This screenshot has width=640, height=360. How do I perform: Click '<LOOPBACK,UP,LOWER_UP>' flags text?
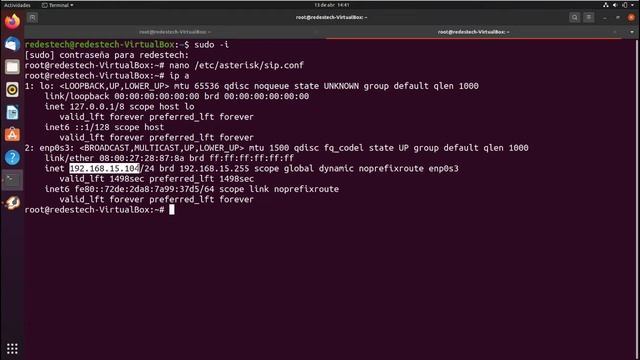(x=114, y=86)
